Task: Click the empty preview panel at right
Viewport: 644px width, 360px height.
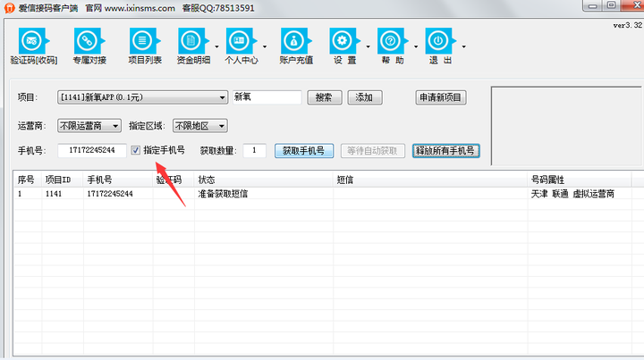Action: [x=567, y=125]
